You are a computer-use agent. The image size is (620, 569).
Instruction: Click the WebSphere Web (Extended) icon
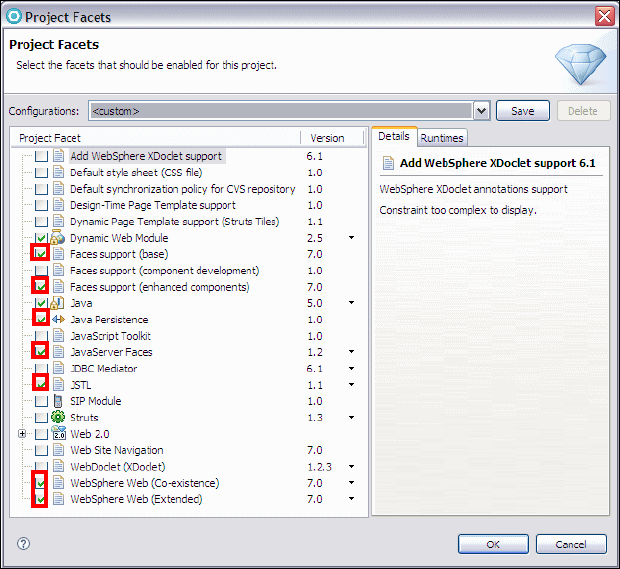click(x=58, y=499)
